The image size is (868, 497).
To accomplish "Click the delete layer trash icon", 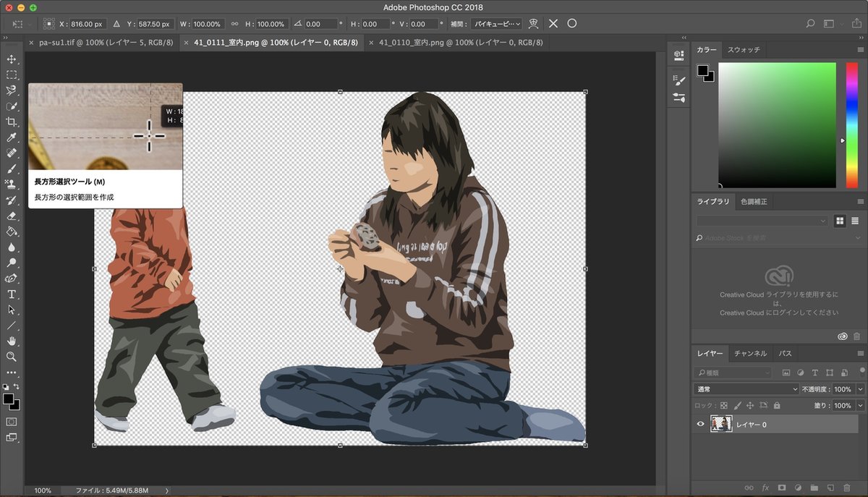I will [x=846, y=488].
